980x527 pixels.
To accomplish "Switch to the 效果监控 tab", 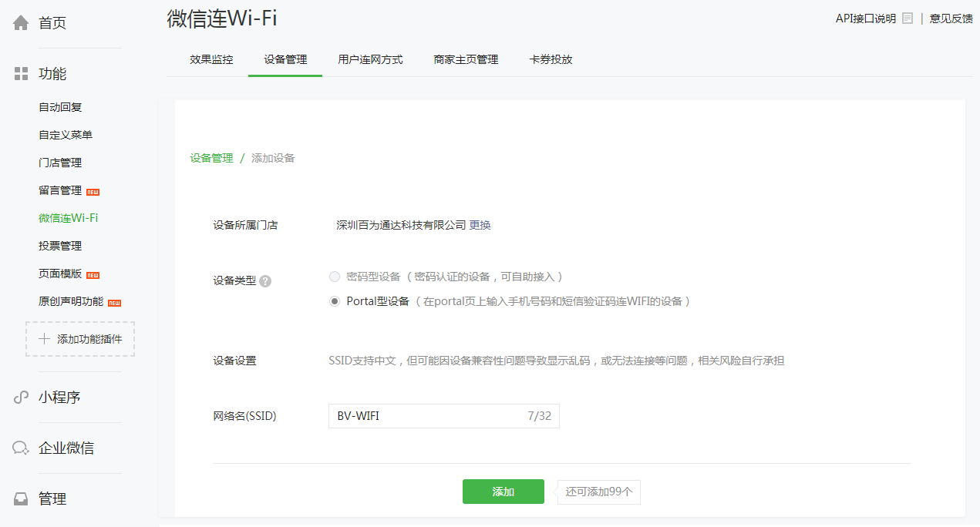I will [211, 59].
